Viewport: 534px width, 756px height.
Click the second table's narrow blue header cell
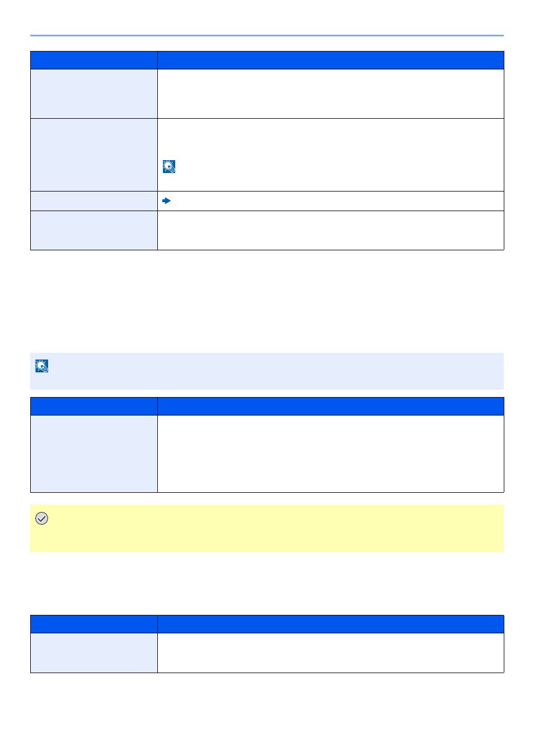[x=94, y=406]
